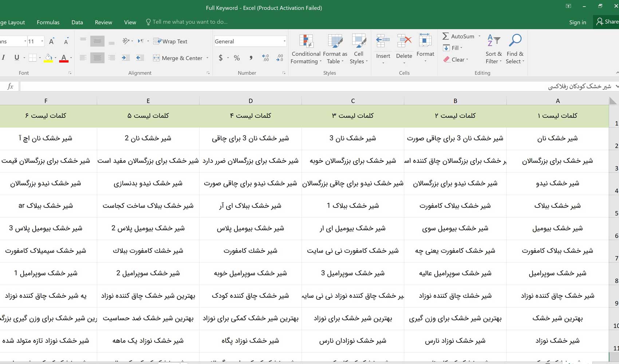Screen dimensions: 619x364
Task: Open font size dropdown arrow
Action: click(x=42, y=41)
